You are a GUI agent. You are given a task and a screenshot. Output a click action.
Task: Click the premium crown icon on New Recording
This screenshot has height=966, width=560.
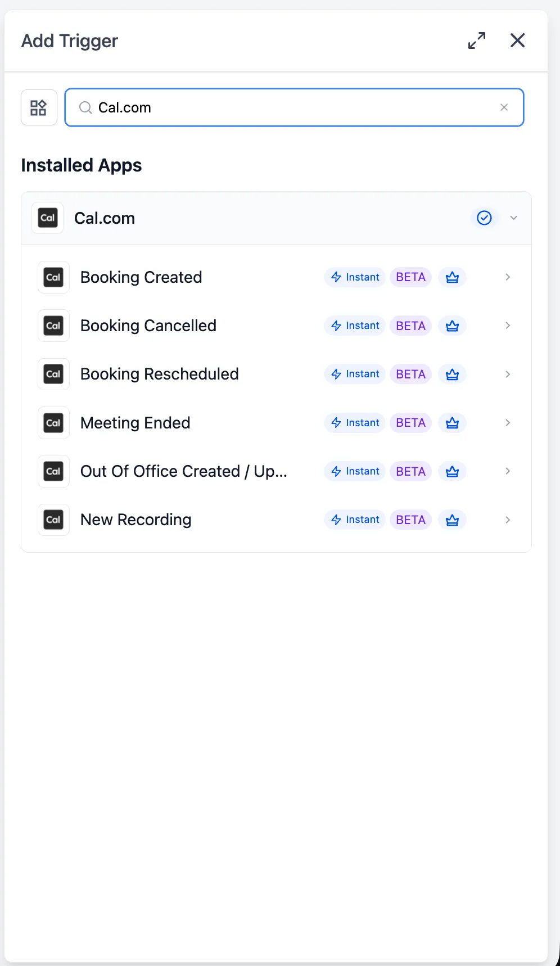pyautogui.click(x=452, y=520)
